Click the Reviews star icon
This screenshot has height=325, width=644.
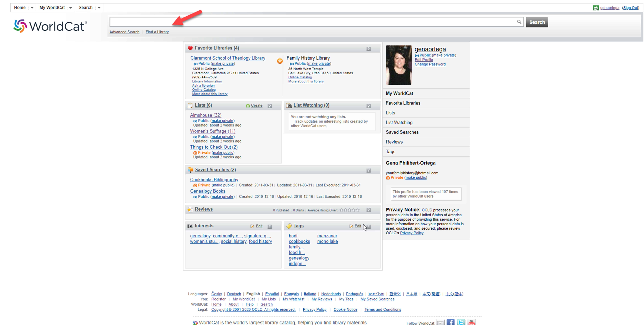pyautogui.click(x=190, y=209)
